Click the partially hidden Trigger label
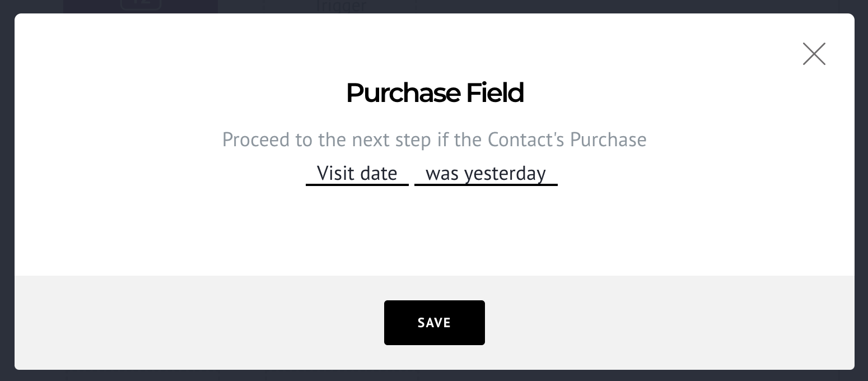The width and height of the screenshot is (868, 381). [x=341, y=7]
